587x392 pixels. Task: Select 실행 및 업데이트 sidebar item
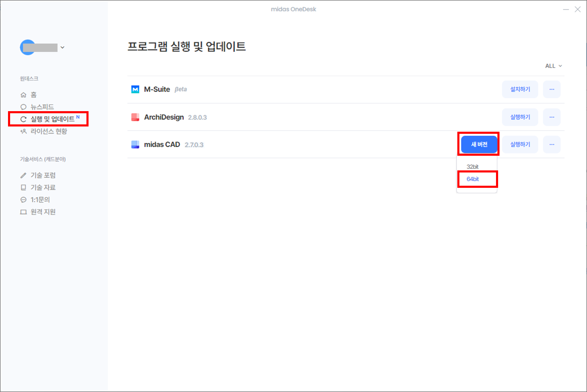(x=53, y=119)
